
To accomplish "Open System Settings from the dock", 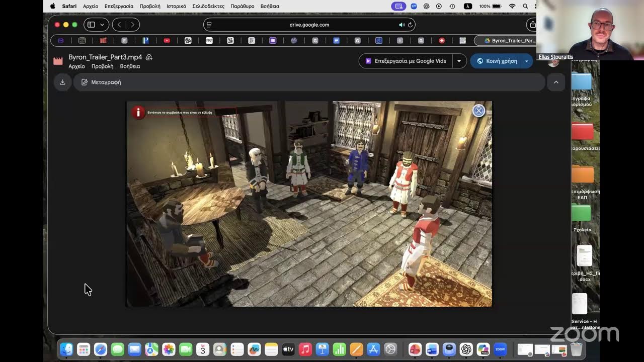I will 390,349.
